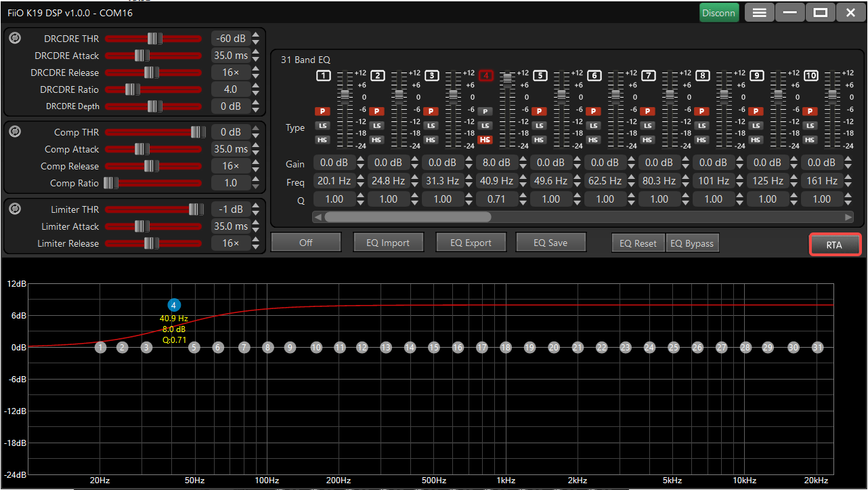The height and width of the screenshot is (490, 868).
Task: Increase band 4 Gain with up arrow
Action: coord(523,159)
